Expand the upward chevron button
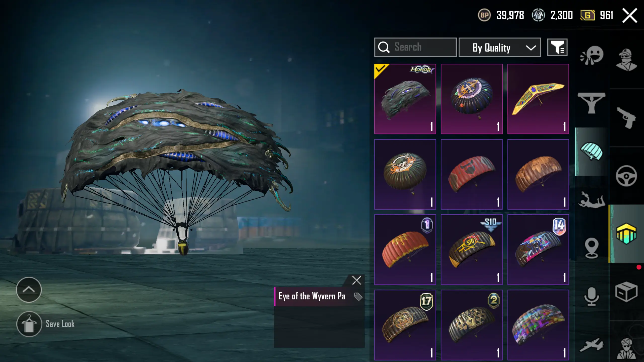644x362 pixels. click(x=29, y=290)
